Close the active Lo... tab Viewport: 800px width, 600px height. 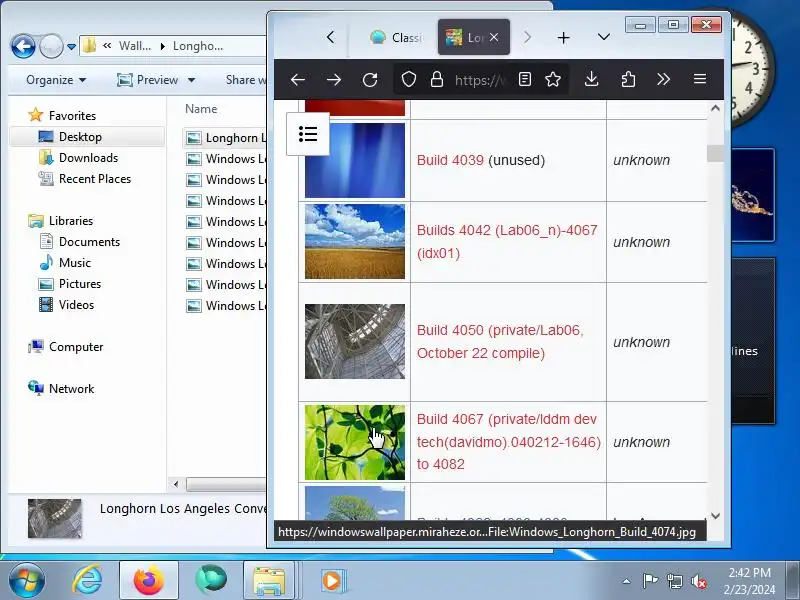pos(494,37)
